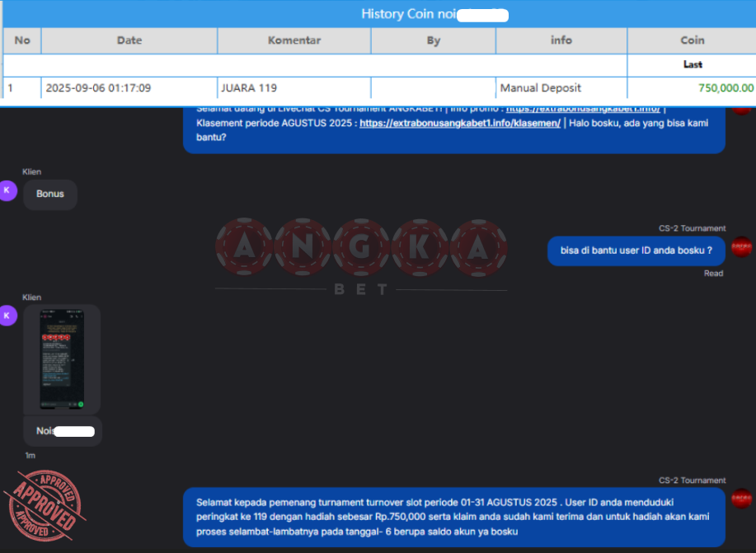Click the 'By' column header

click(x=434, y=40)
